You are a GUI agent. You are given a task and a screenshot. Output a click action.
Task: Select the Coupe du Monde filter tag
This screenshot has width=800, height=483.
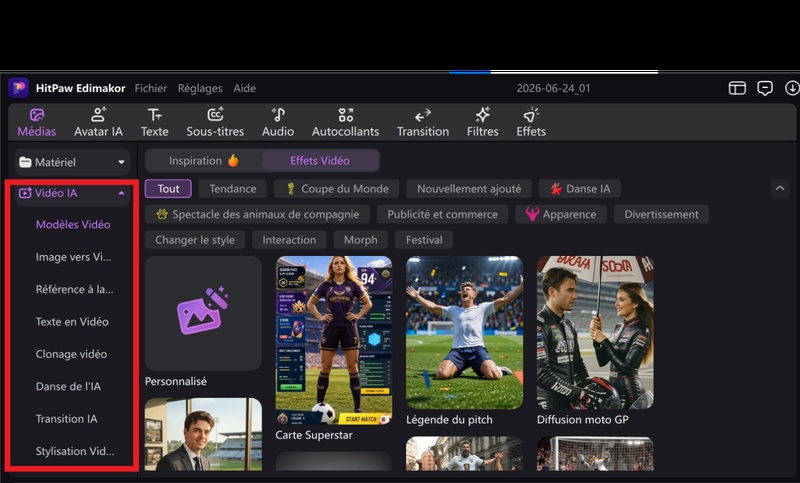pos(336,189)
